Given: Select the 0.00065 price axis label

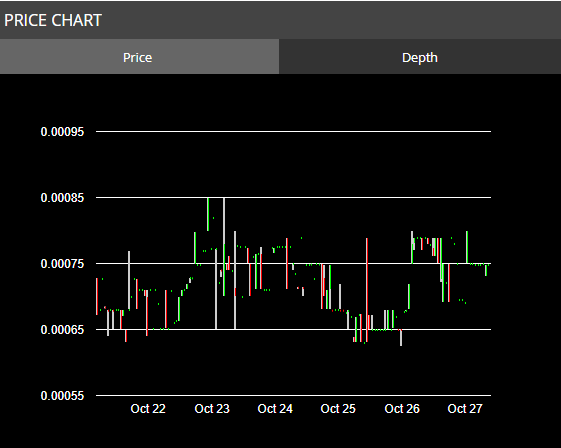Looking at the screenshot, I should click(x=62, y=330).
